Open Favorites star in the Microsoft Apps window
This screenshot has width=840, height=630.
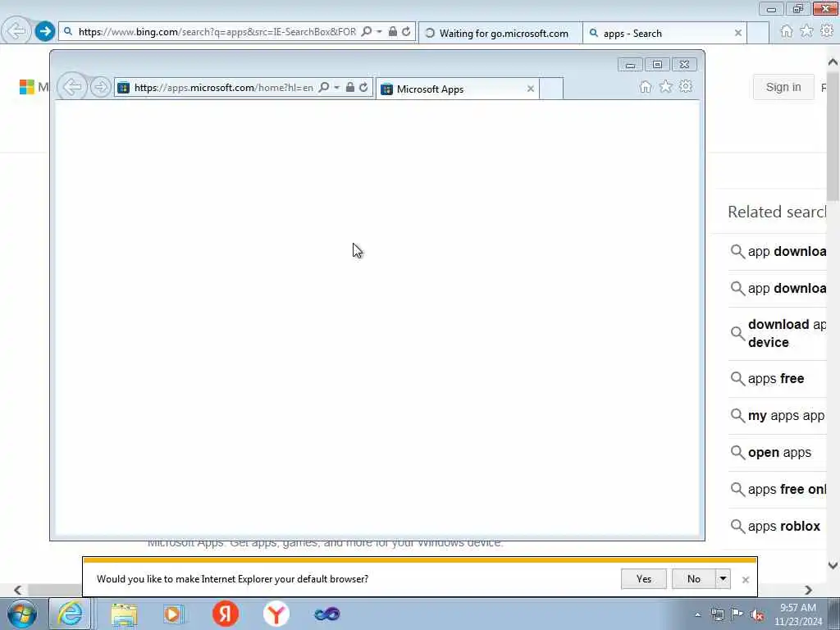[x=666, y=87]
